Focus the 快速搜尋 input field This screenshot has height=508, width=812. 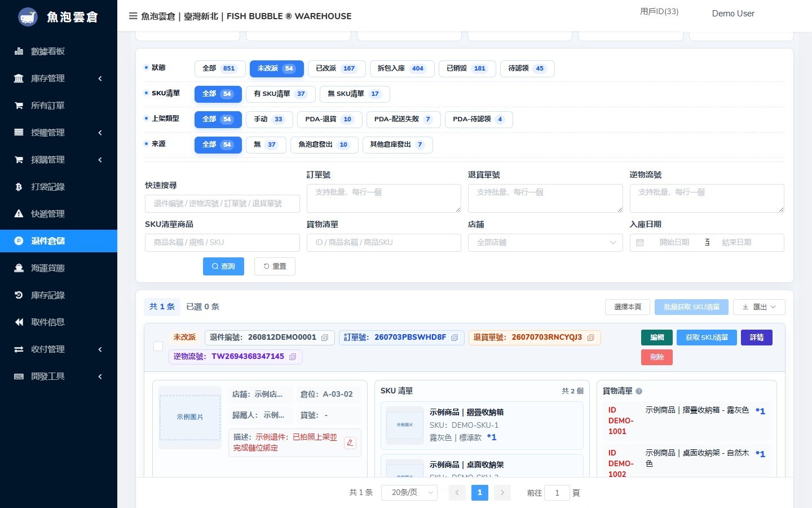tap(222, 203)
